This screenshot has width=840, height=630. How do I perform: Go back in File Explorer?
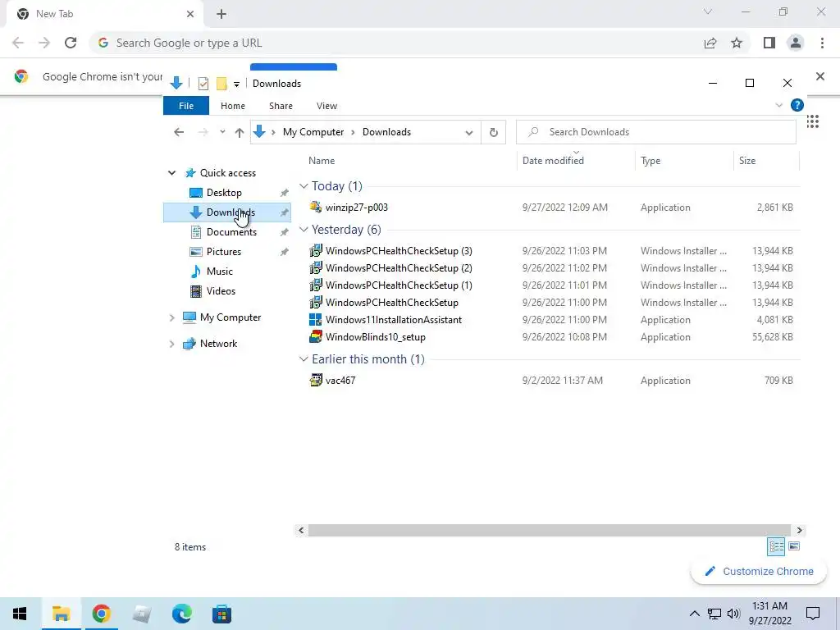click(x=179, y=132)
